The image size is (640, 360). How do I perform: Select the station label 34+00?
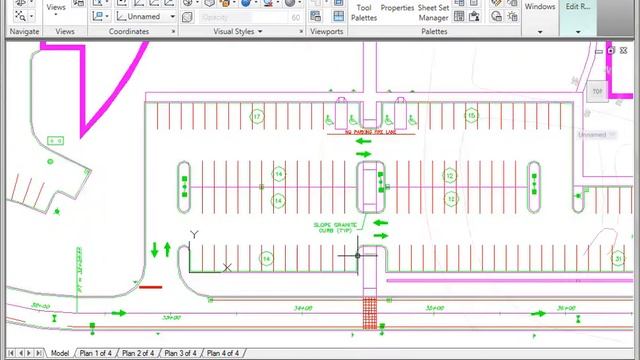click(303, 308)
